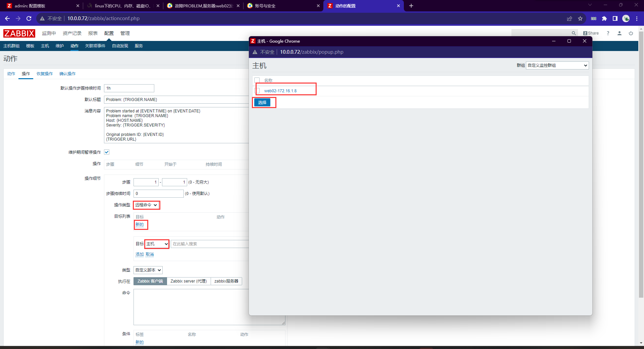Screen dimensions: 644x349
Task: Log out using Zabbix power icon
Action: point(631,33)
